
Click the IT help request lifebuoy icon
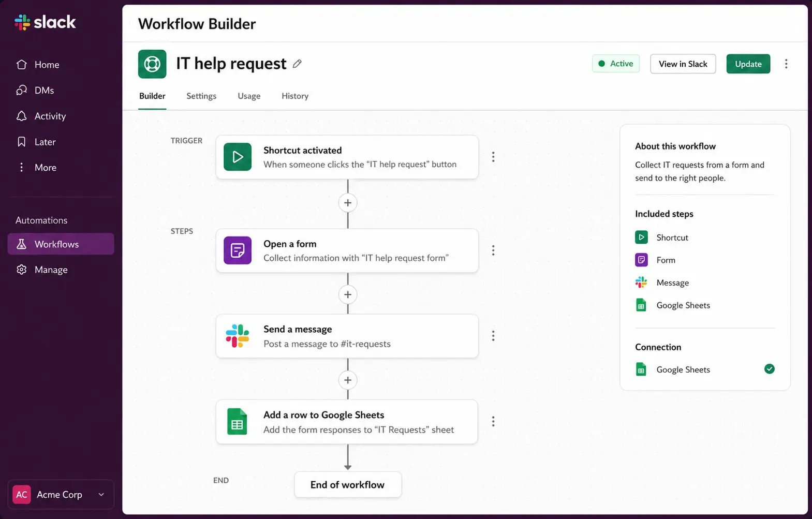tap(152, 64)
